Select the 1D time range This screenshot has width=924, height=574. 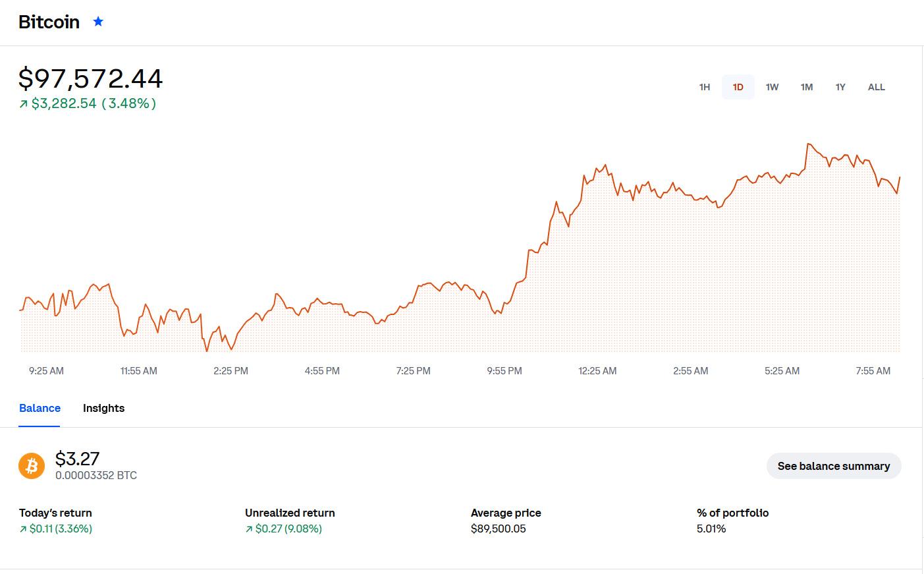(738, 87)
